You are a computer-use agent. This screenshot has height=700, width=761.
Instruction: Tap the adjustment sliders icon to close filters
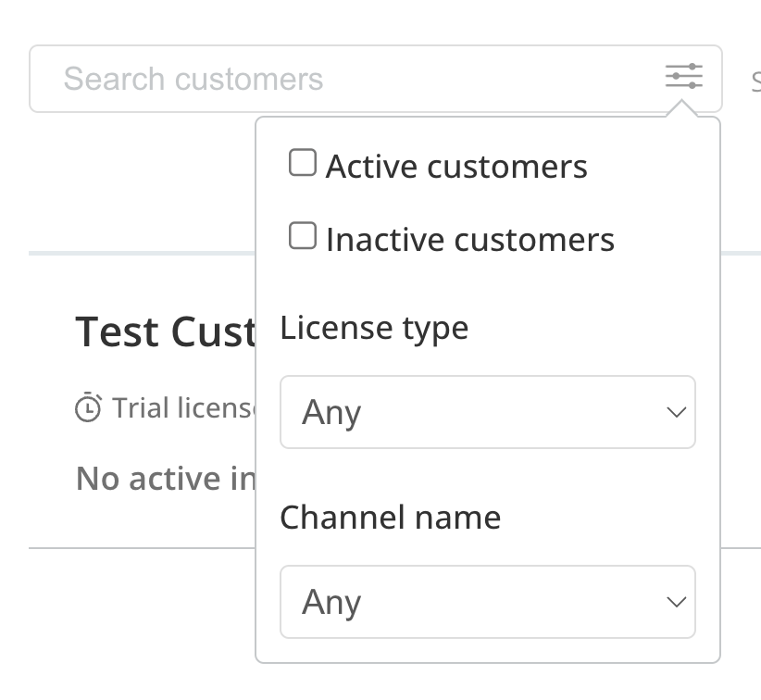click(683, 77)
